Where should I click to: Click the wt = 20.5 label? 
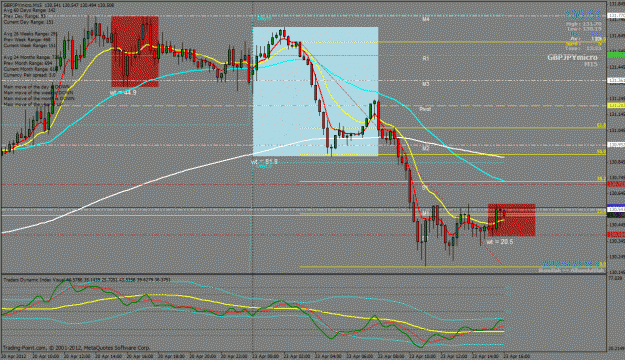click(500, 242)
